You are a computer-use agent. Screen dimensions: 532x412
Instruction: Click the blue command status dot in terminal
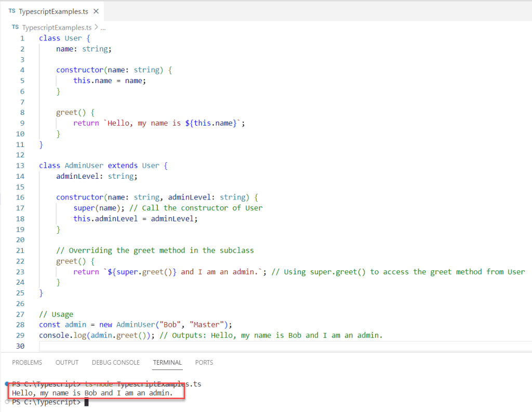7,384
